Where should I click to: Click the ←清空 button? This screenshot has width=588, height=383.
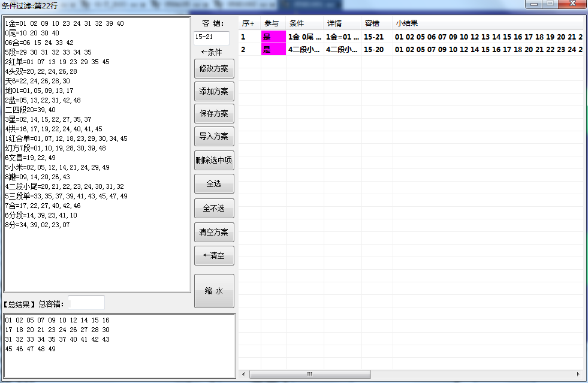point(214,255)
